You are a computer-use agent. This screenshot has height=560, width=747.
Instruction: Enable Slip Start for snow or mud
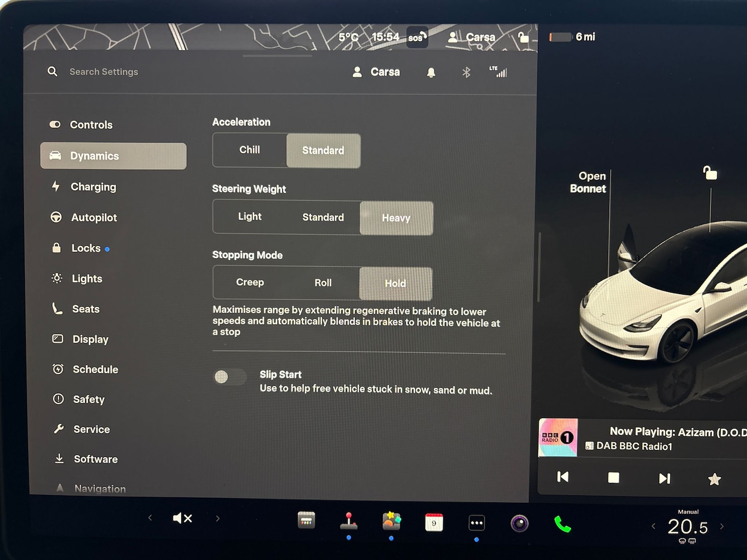click(230, 377)
